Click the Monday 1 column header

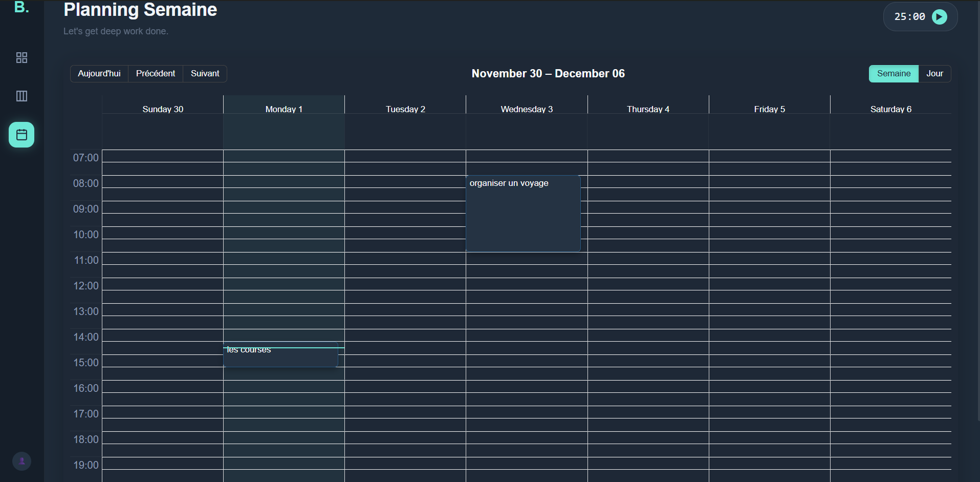[x=284, y=109]
